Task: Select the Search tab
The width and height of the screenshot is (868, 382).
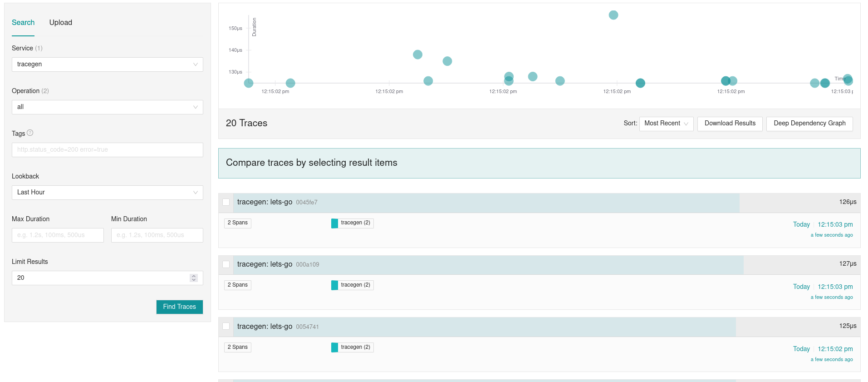Action: pyautogui.click(x=23, y=23)
